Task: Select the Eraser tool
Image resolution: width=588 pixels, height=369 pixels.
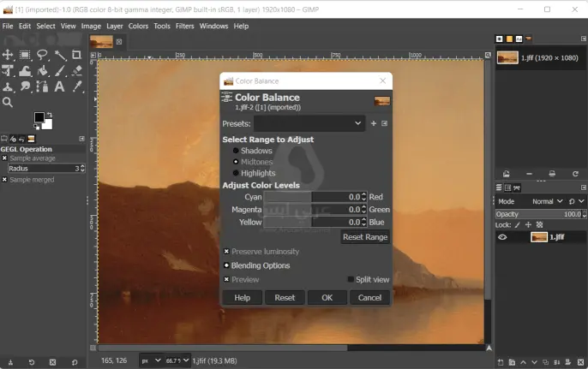Action: (x=77, y=70)
